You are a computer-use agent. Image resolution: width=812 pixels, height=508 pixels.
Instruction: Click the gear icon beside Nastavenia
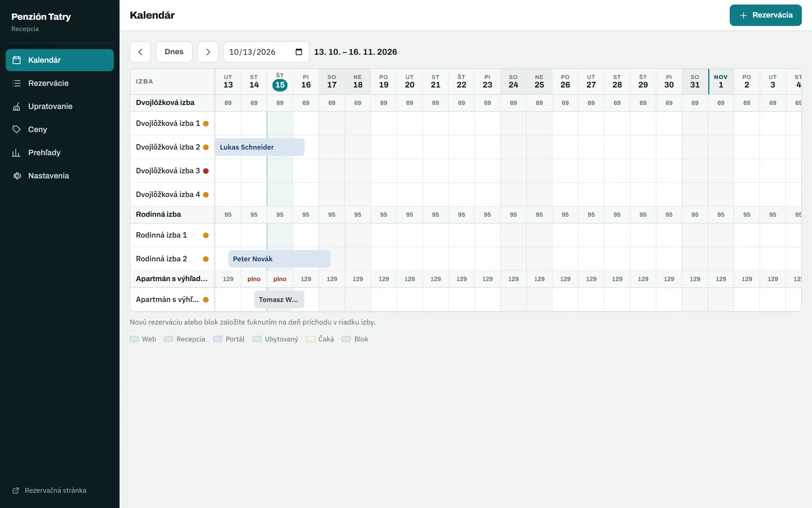click(x=17, y=176)
